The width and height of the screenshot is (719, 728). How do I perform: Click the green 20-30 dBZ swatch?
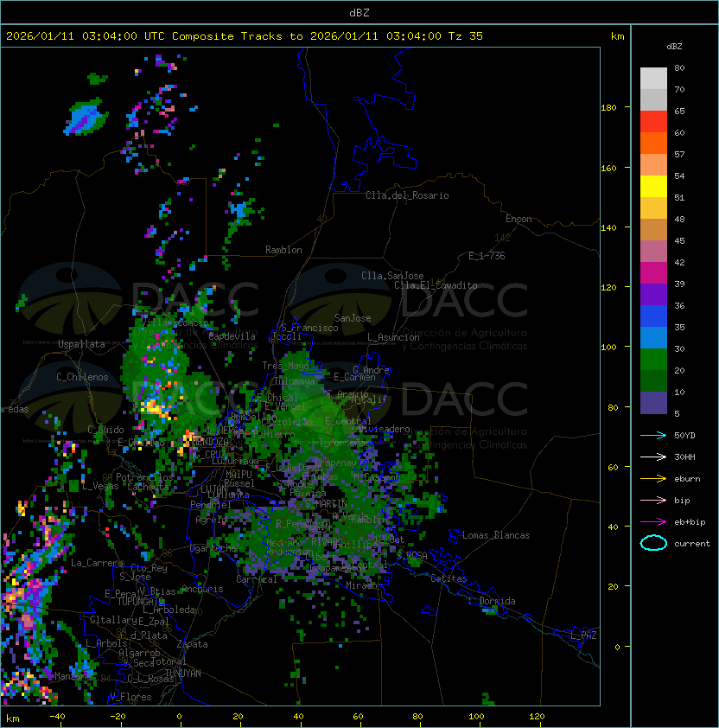coord(653,360)
